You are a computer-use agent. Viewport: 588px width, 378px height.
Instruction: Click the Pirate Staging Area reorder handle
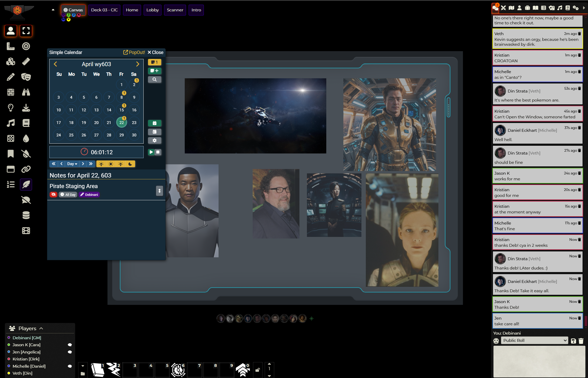click(159, 191)
